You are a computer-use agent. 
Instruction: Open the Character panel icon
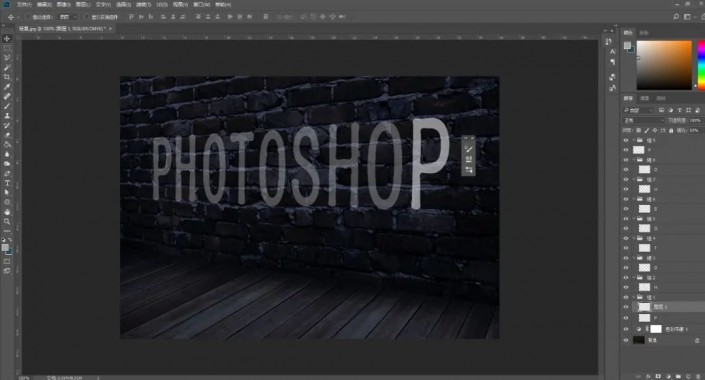[x=612, y=52]
